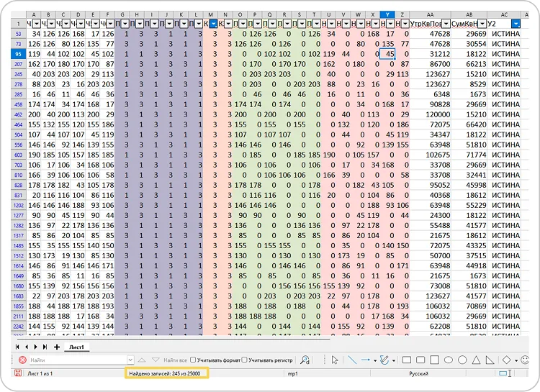Select the active cell Y95 containing 45
This screenshot has height=392, width=540.
(x=387, y=54)
